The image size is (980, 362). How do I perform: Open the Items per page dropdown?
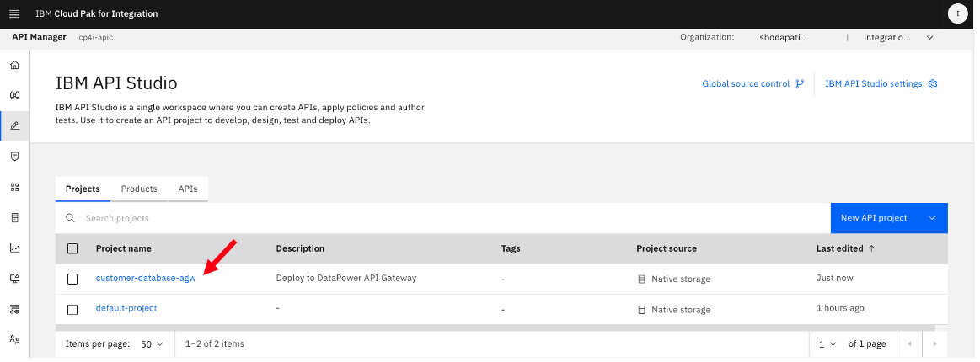click(152, 343)
